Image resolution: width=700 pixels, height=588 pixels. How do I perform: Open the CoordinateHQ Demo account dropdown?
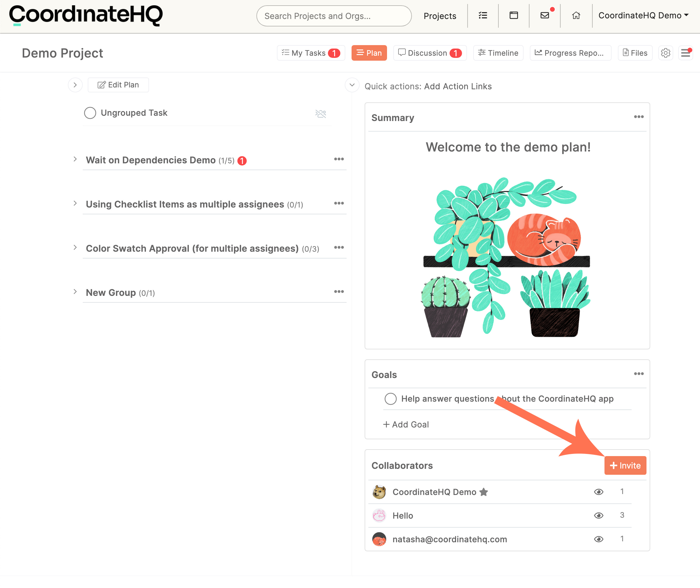[643, 15]
